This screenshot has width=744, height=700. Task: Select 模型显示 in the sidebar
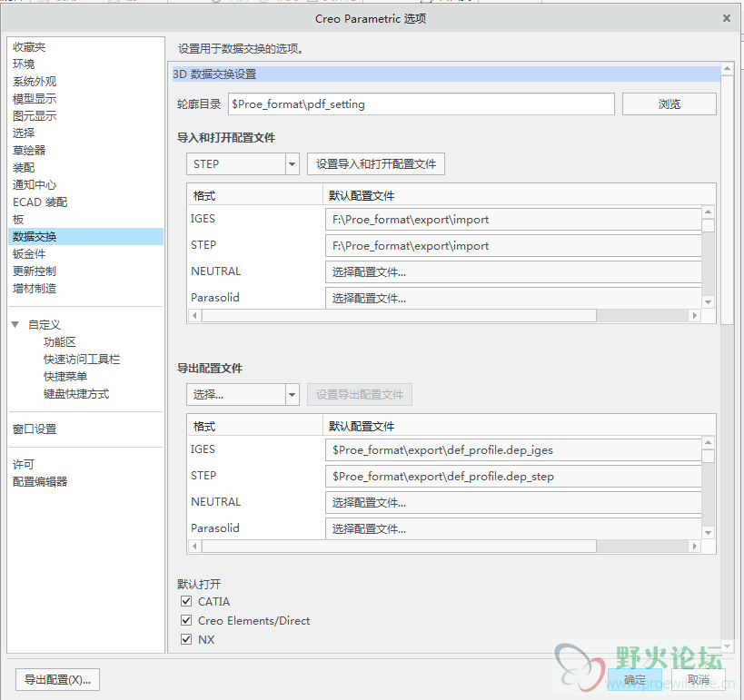(x=35, y=99)
